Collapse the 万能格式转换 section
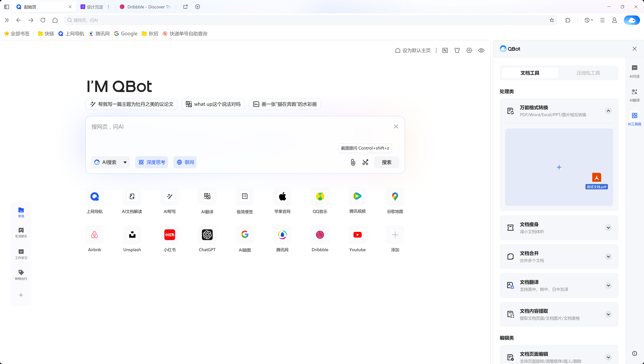644x364 pixels. [x=608, y=111]
